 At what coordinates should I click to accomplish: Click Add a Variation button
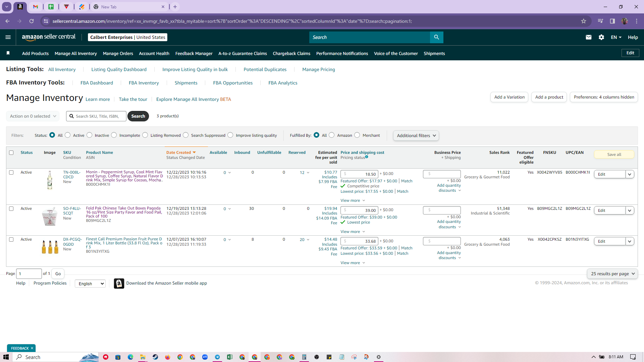pyautogui.click(x=509, y=97)
